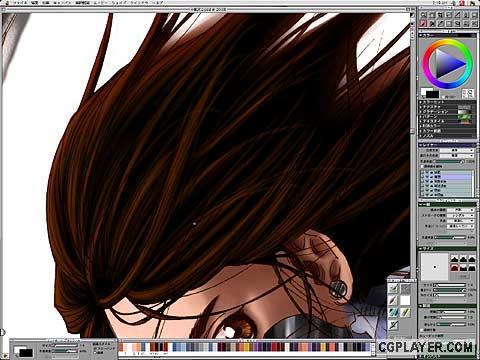Select the white additional color swatch in color palette

click(x=423, y=91)
